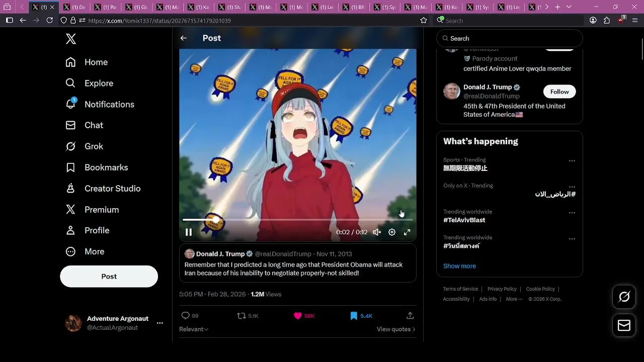
Task: Click the post timestamp 5:05 PM Feb 28, 2026
Action: click(212, 294)
